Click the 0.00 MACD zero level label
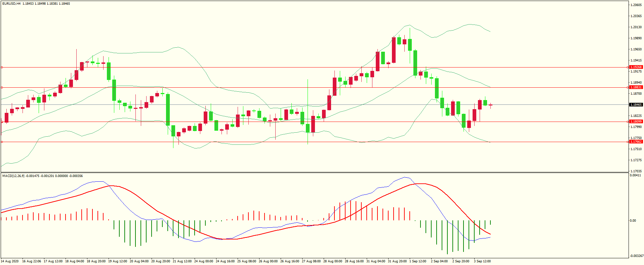Viewport: 644px width, 265px height. coord(633,221)
